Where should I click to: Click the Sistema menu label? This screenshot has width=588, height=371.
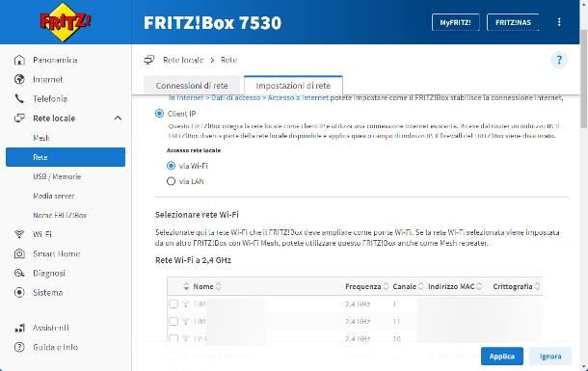point(47,292)
